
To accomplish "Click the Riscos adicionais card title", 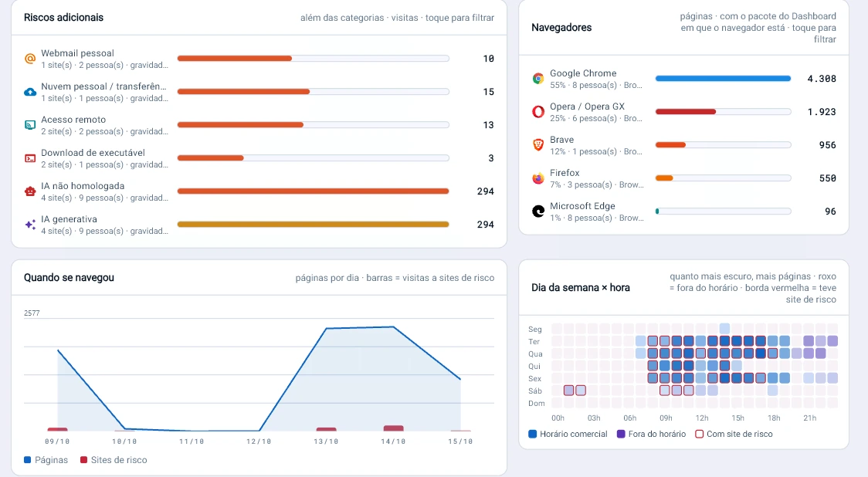I will point(63,18).
